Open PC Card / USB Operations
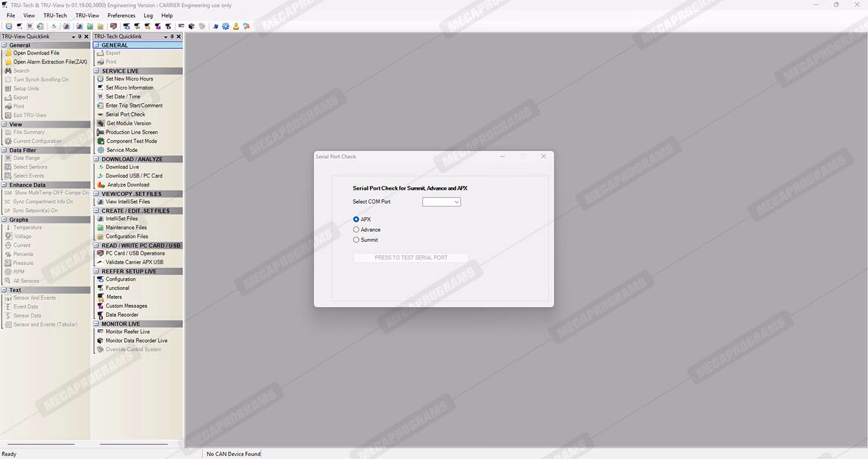 coord(135,253)
